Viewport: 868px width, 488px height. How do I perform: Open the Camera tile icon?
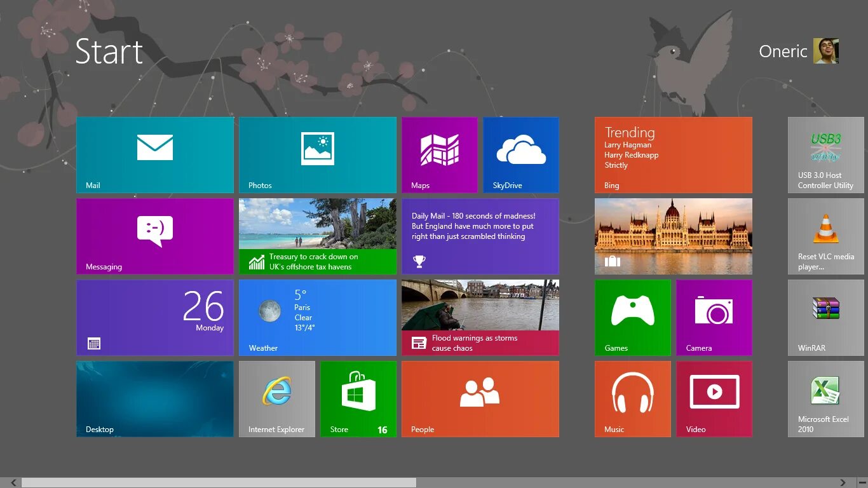point(714,311)
